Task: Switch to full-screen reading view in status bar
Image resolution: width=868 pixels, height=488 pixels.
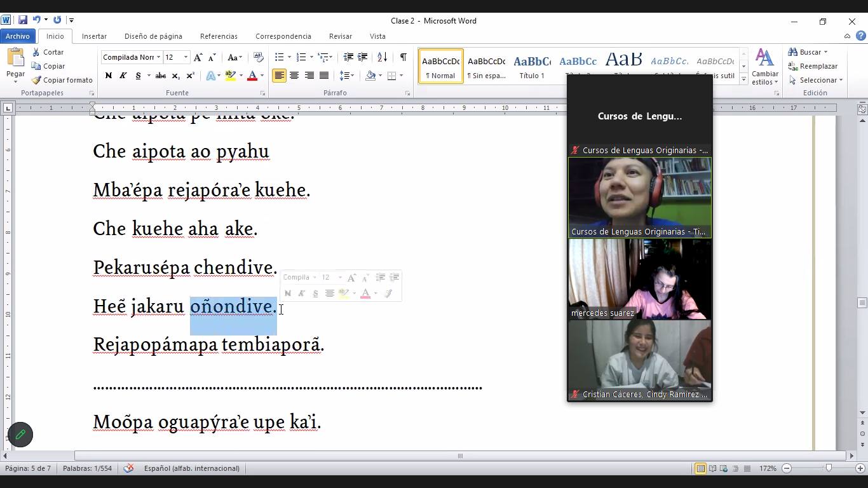Action: click(712, 468)
